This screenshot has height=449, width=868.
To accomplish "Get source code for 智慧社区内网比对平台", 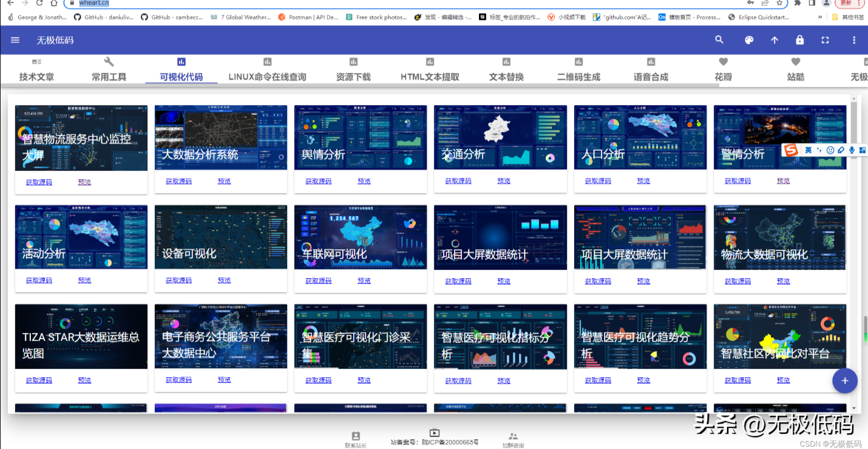I will pos(737,381).
